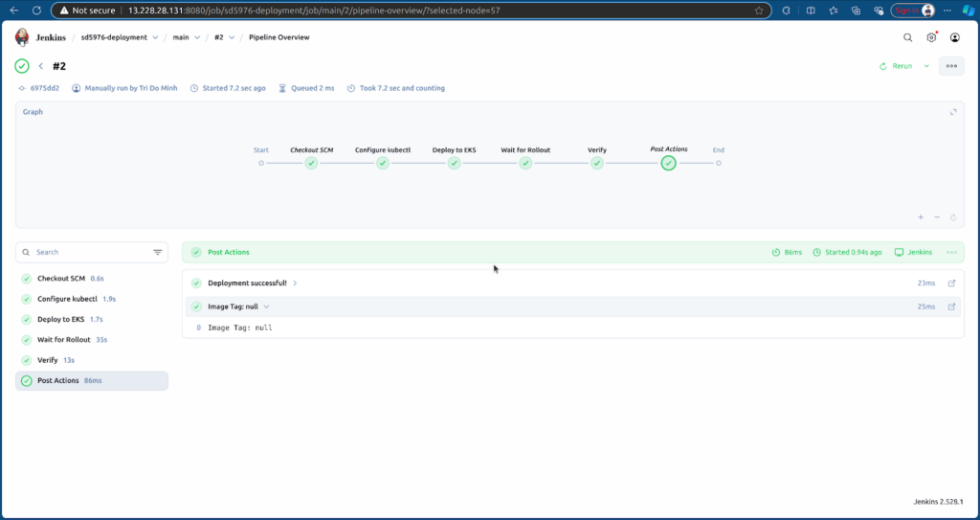The height and width of the screenshot is (520, 980).
Task: Open Deployment successful log in new tab
Action: coord(951,283)
